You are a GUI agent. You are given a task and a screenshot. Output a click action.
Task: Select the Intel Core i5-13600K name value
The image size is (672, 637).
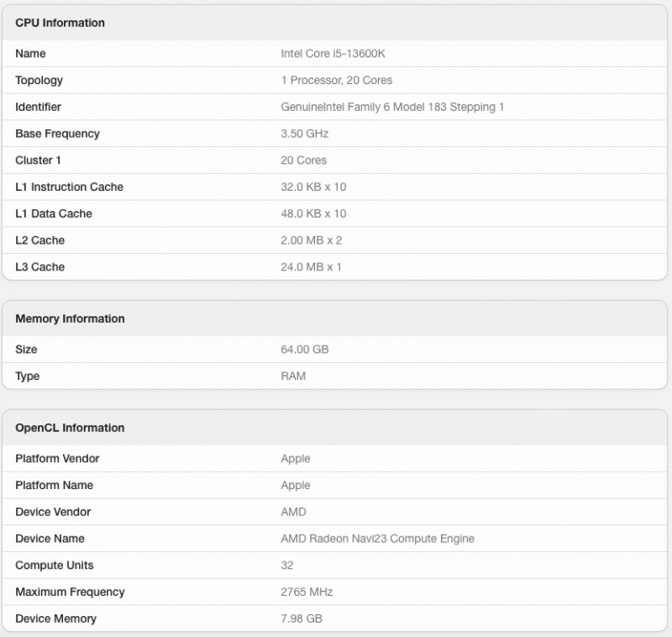[333, 54]
